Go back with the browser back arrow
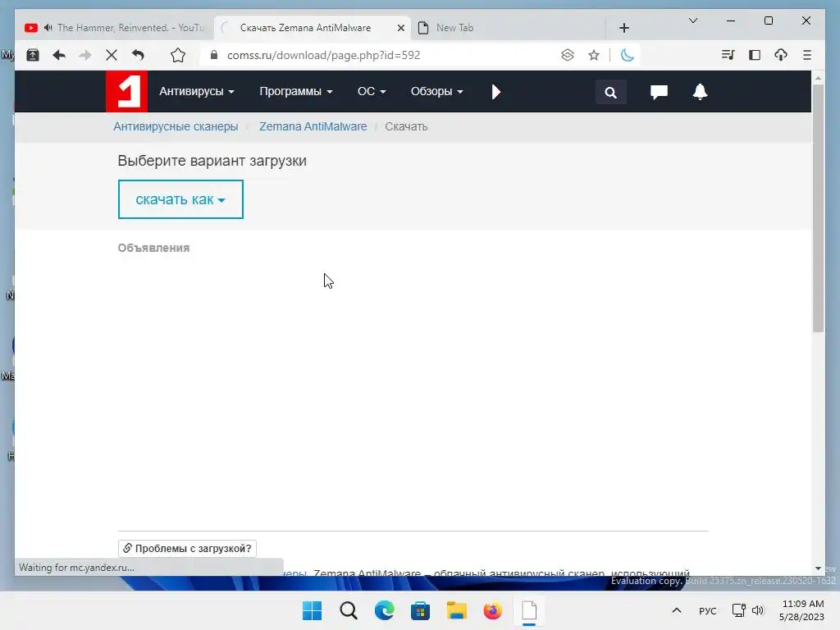Screen dimensions: 840x630 [59, 55]
